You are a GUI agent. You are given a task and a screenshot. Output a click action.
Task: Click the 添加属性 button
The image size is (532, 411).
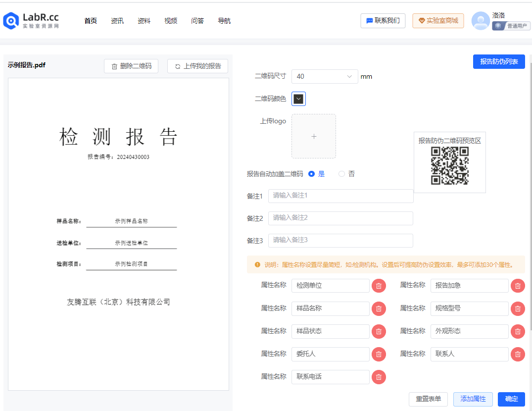tap(473, 399)
